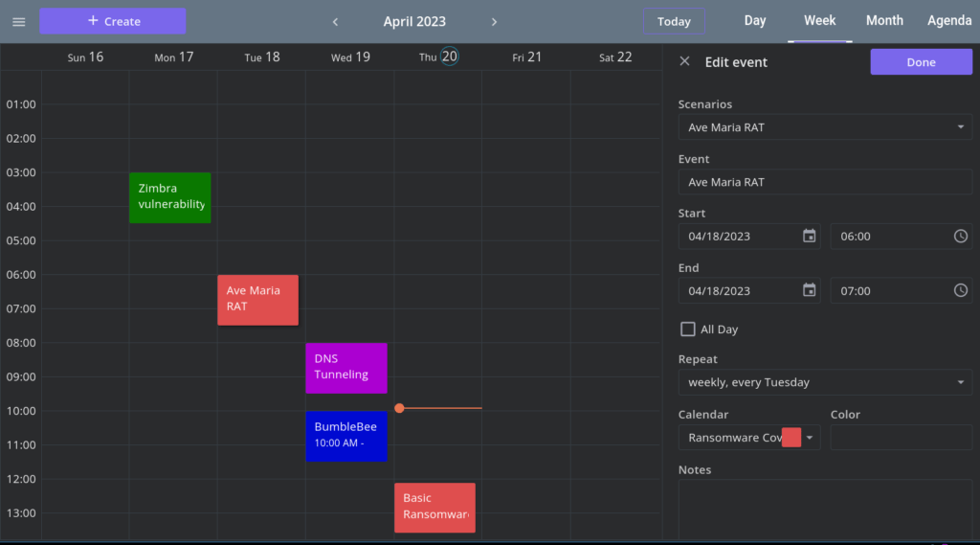Open the BumbleBee event
This screenshot has height=545, width=980.
(346, 436)
